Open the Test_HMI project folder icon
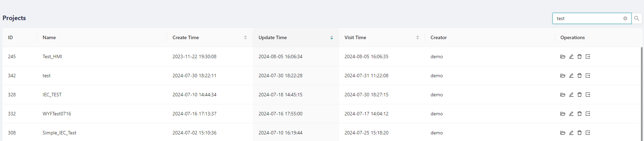This screenshot has width=644, height=141. pos(563,56)
